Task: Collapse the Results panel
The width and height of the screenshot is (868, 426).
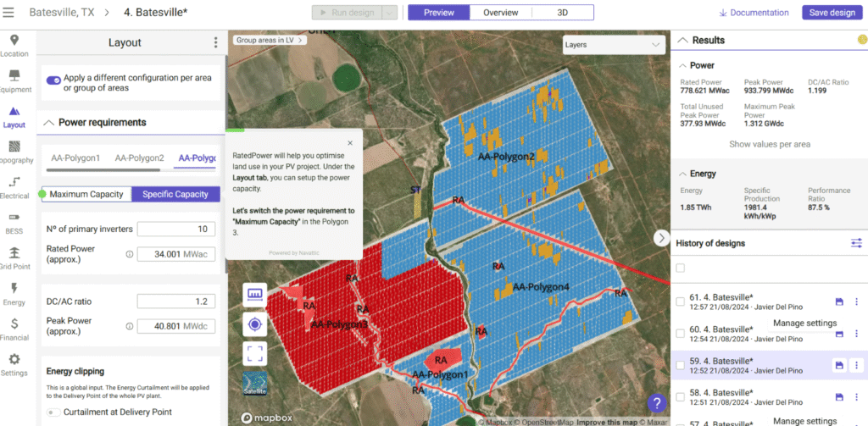Action: 681,40
